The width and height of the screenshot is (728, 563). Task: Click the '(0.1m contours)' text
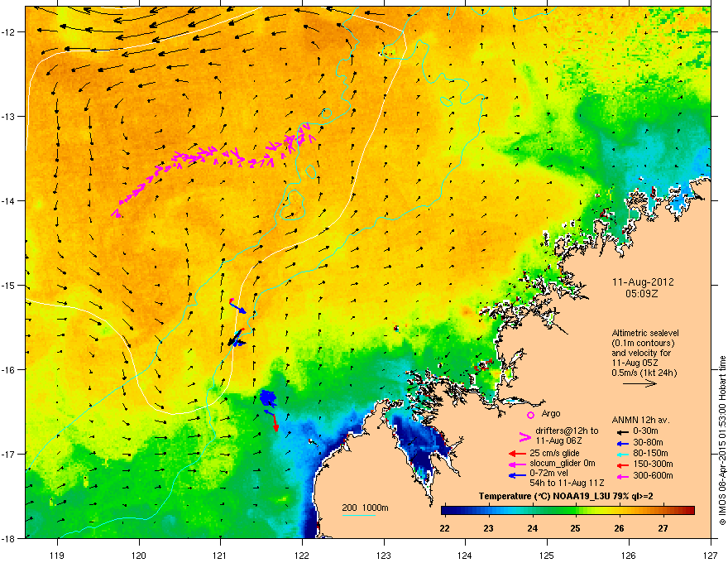coord(643,344)
